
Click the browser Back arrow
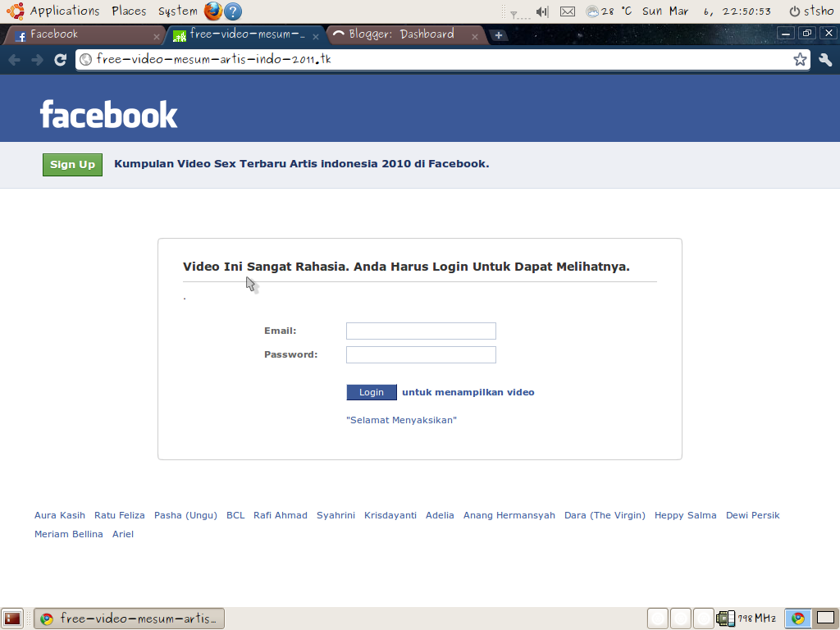(15, 59)
